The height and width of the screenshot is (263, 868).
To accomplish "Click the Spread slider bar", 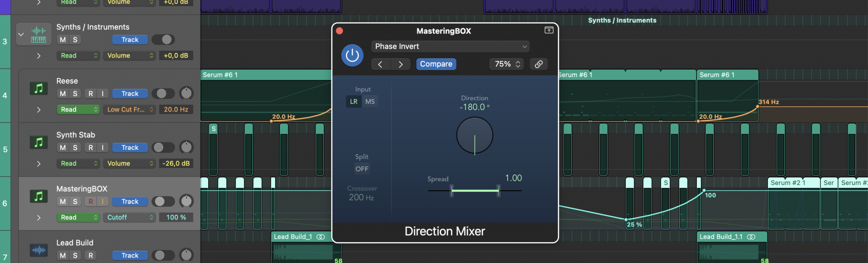I will pos(475,191).
